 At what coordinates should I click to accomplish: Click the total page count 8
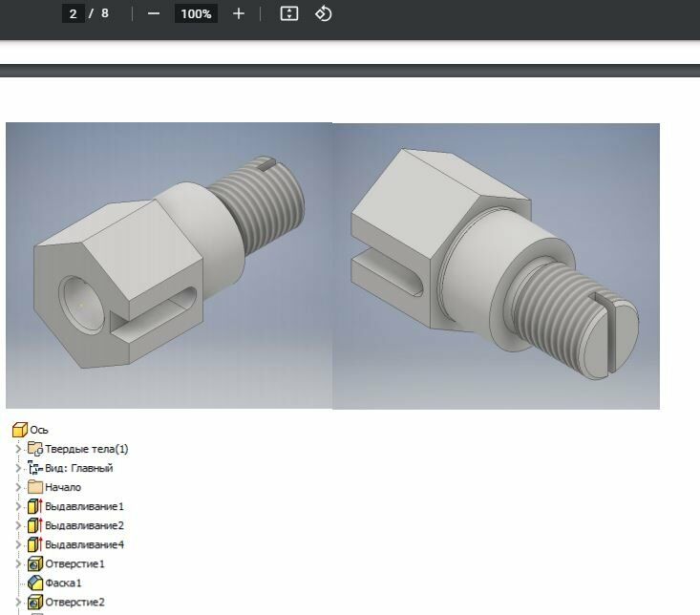click(105, 13)
